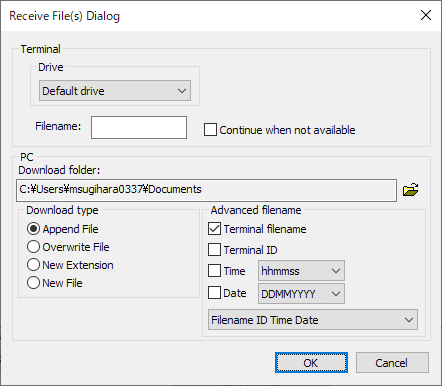Focus the terminal Filename input field
This screenshot has width=442, height=386.
[x=139, y=127]
